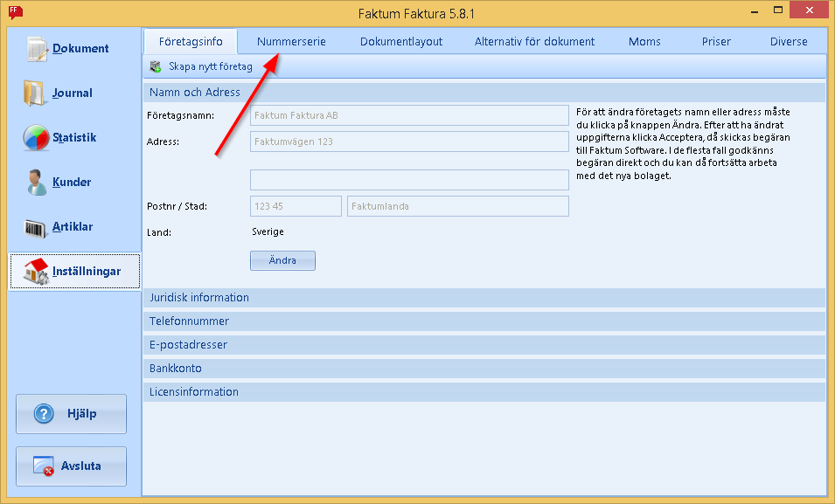This screenshot has height=504, width=835.
Task: Expand the Juridisk information section
Action: coord(484,298)
